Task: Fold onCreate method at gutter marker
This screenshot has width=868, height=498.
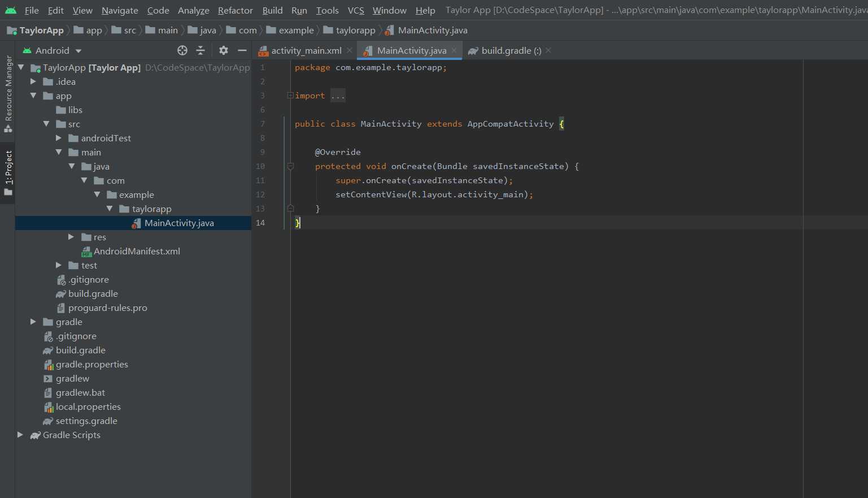Action: 290,166
